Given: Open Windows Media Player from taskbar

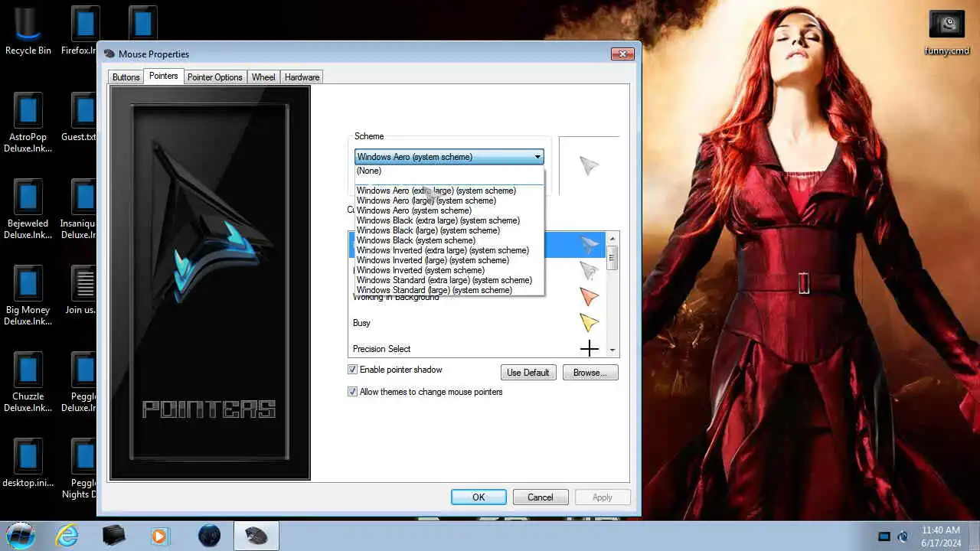Looking at the screenshot, I should (159, 536).
